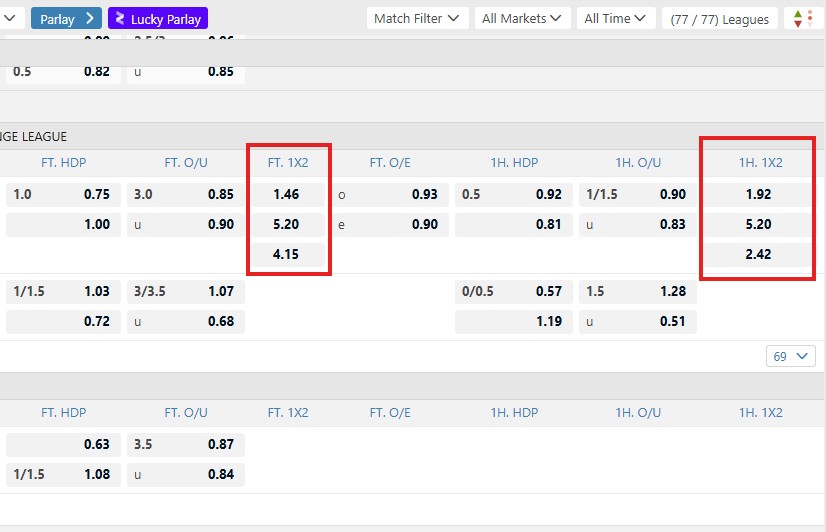
Task: Select FT. O/U under odds 0.68
Action: [x=185, y=321]
